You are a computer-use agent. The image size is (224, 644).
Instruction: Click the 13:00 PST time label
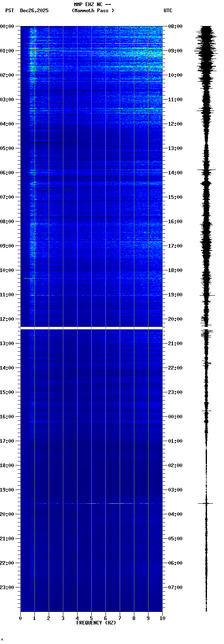tap(7, 344)
